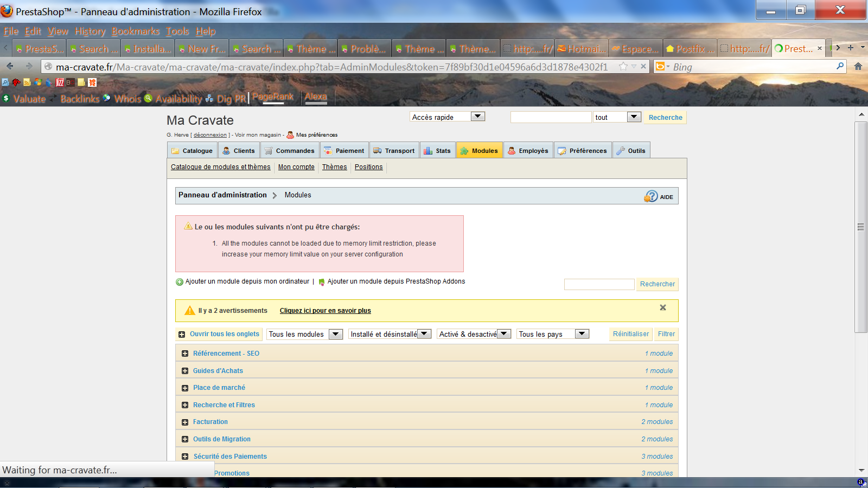This screenshot has height=488, width=868.
Task: Open Mes préférences link
Action: pos(312,135)
